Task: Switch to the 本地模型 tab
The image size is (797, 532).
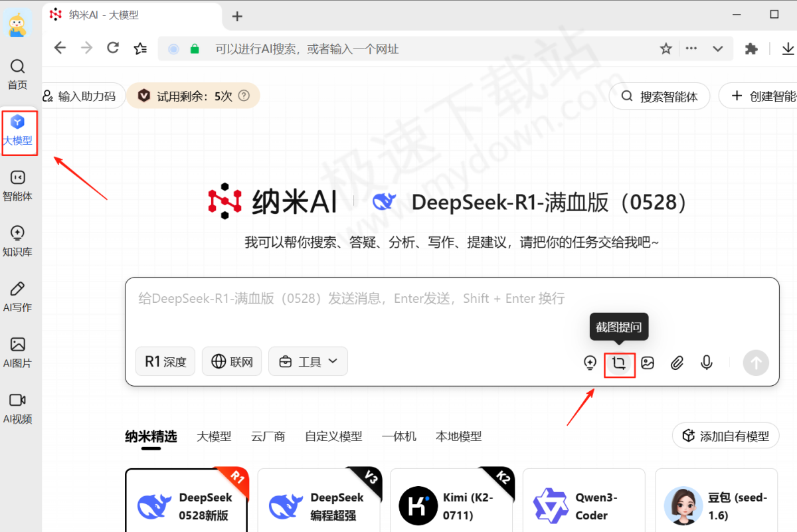Action: tap(458, 436)
